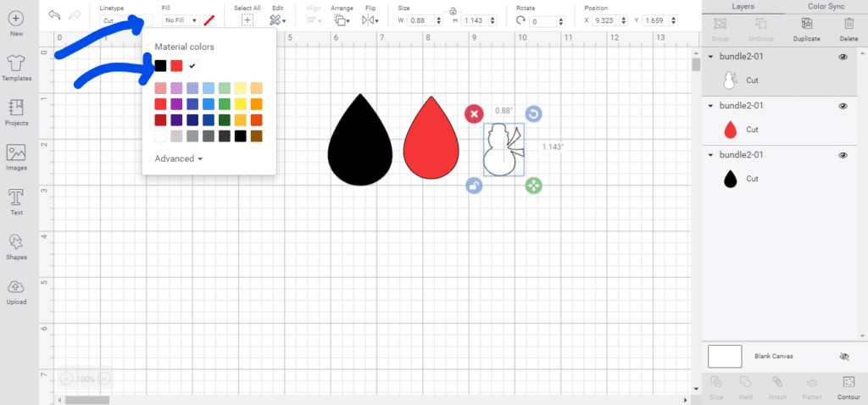Toggle visibility of red teardrop layer
The image size is (868, 405).
(x=843, y=106)
